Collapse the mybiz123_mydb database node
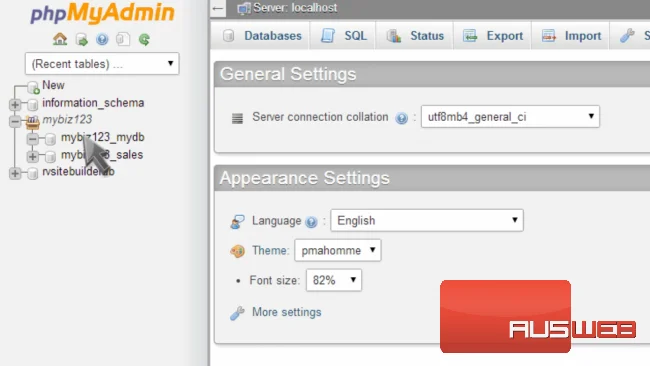This screenshot has width=650, height=366. [x=33, y=139]
